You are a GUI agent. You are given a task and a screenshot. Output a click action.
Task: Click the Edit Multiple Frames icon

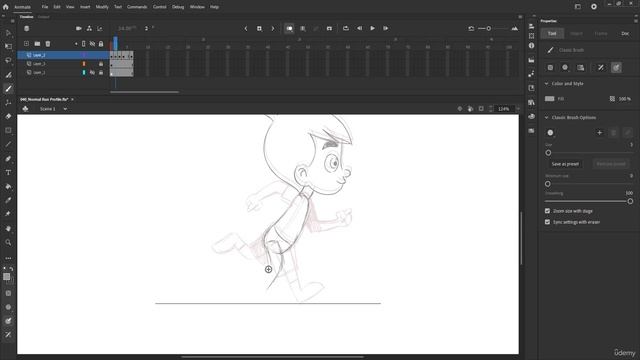[x=303, y=29]
